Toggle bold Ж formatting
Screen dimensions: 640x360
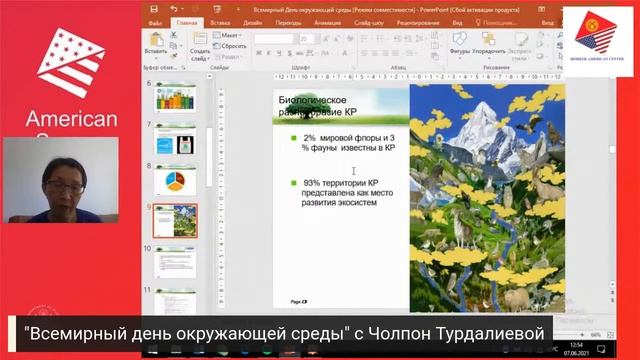[259, 53]
